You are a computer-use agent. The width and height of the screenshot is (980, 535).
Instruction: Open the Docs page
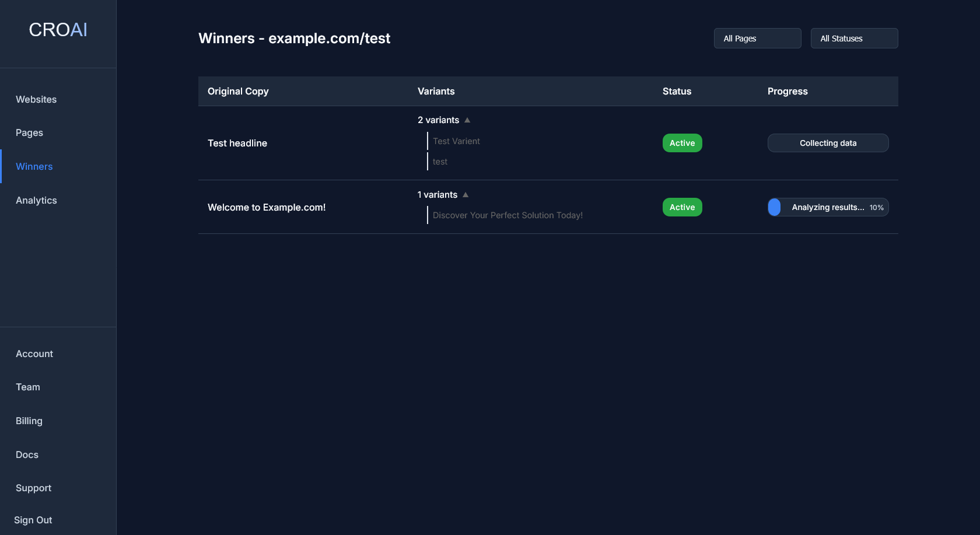click(x=27, y=454)
